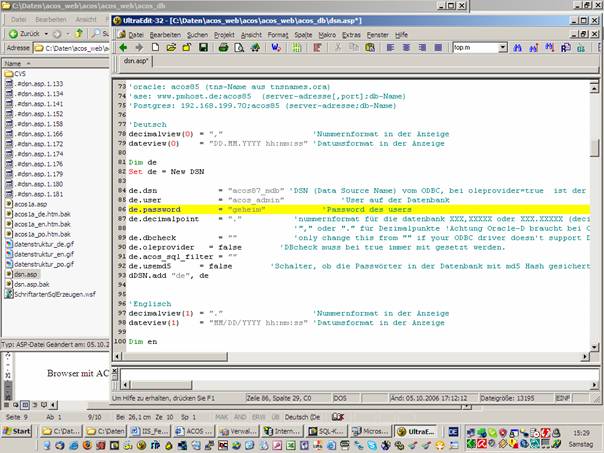Click the align left icon
This screenshot has width=604, height=453.
[x=390, y=48]
